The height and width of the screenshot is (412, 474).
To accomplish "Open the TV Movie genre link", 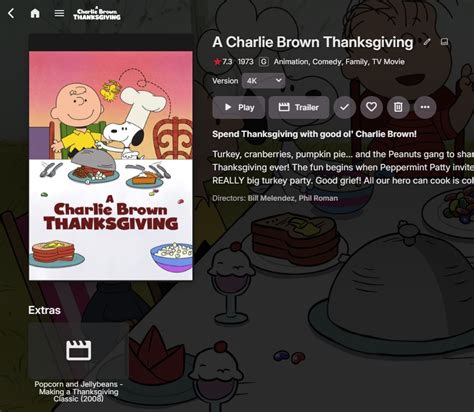I will [x=388, y=62].
